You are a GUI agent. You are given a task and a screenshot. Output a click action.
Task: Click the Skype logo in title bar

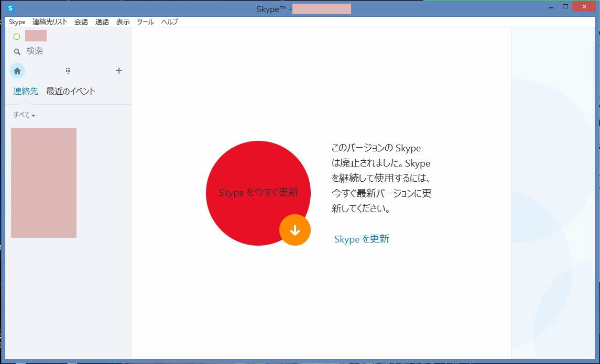[x=10, y=8]
